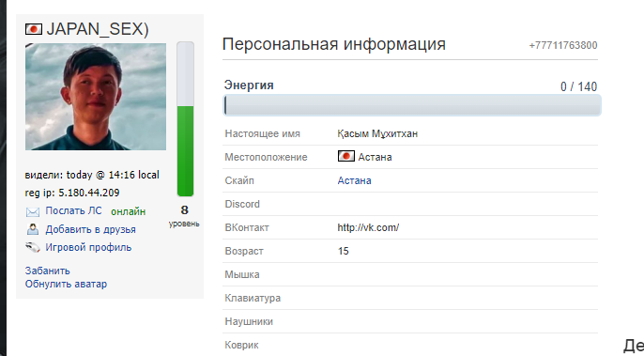Click the Discord field label

(x=242, y=204)
